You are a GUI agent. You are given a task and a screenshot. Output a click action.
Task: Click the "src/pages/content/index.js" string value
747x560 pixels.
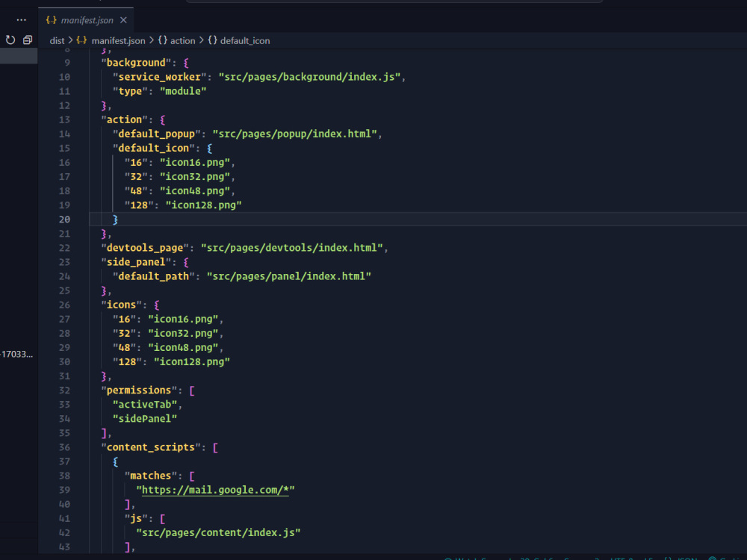(218, 533)
